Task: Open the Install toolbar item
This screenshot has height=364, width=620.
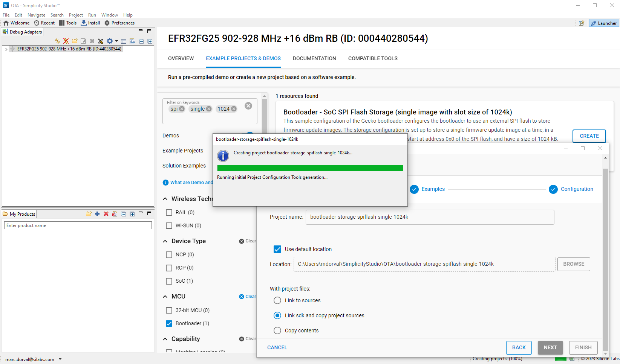Action: 90,23
